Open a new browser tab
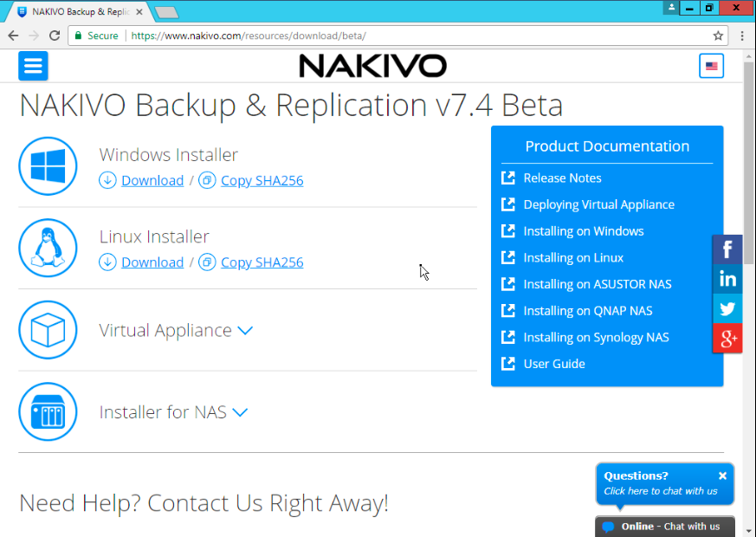 (166, 12)
